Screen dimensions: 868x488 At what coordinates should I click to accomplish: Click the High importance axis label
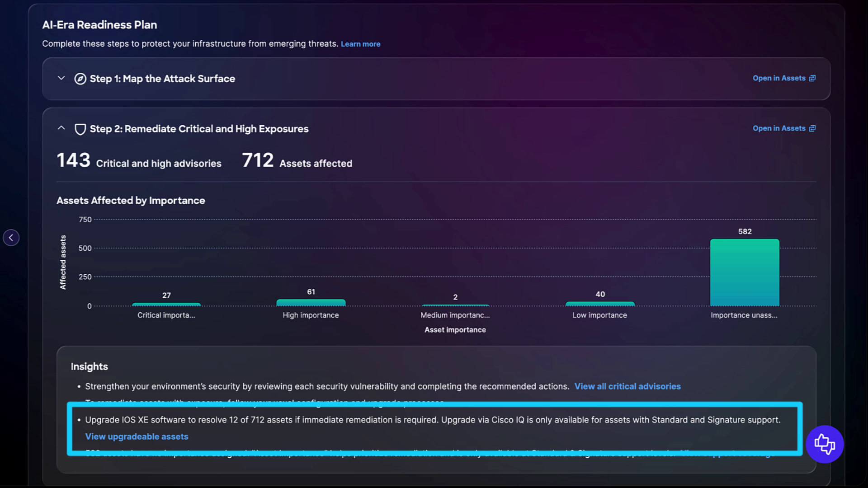[311, 315]
